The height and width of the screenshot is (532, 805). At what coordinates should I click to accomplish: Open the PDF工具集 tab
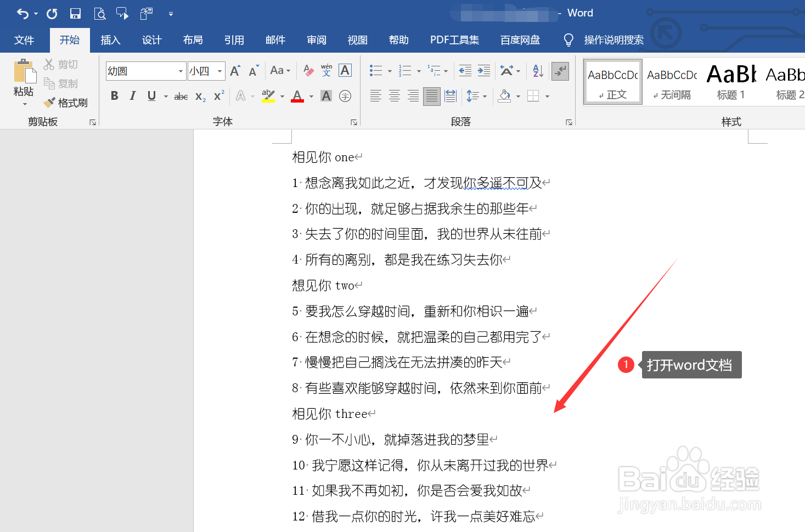click(x=454, y=39)
